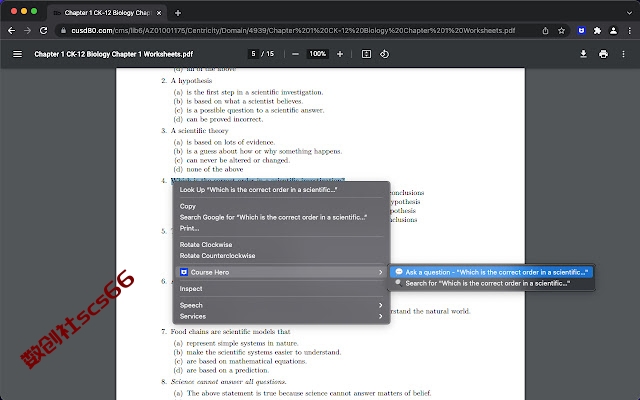Click "is the first step in a scientific investigation"

(x=255, y=92)
